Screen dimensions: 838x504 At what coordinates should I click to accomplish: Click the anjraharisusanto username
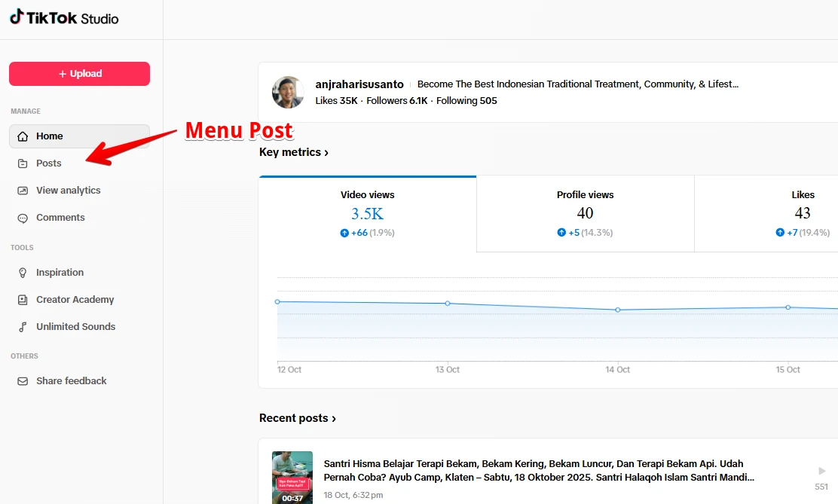[x=359, y=84]
